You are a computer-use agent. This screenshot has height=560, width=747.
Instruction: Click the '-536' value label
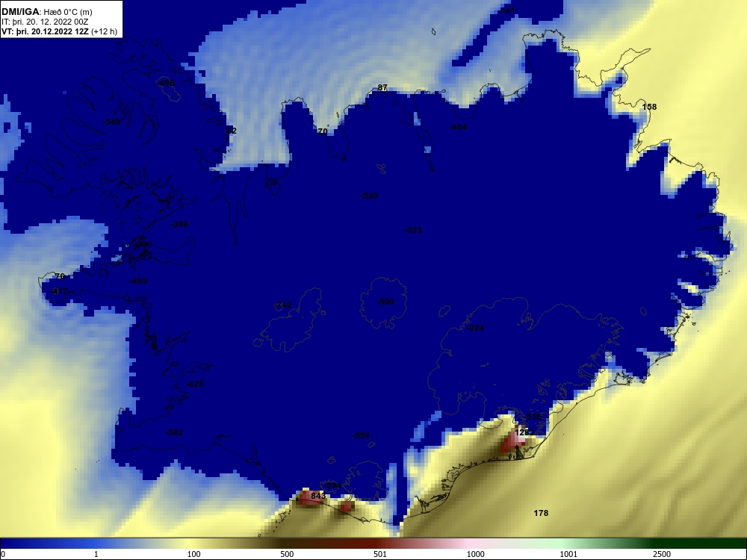coord(533,416)
